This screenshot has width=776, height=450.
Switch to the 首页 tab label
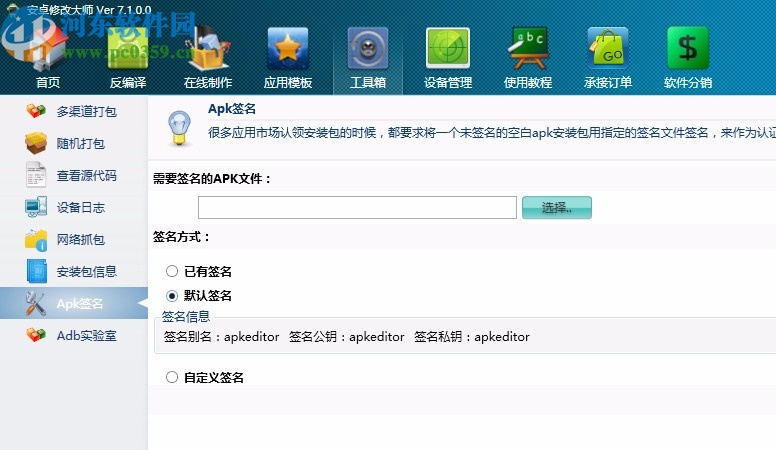click(x=48, y=82)
